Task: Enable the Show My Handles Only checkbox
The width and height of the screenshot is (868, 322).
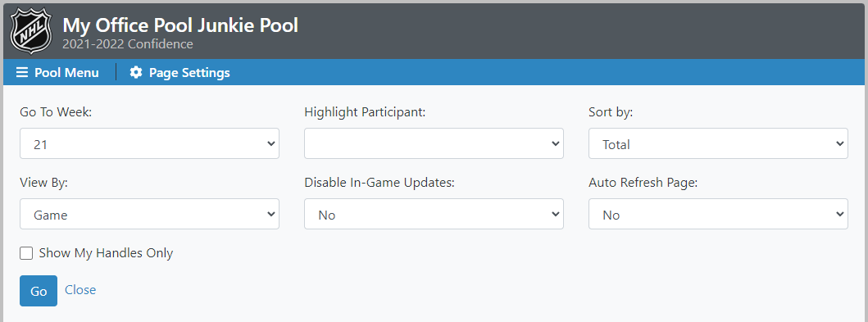Action: 26,253
